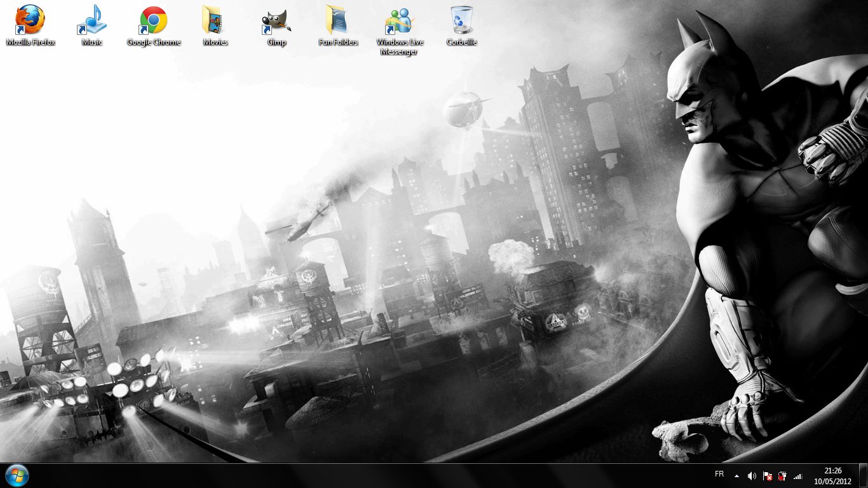Open the battery power tray icon
868x488 pixels.
(x=783, y=475)
